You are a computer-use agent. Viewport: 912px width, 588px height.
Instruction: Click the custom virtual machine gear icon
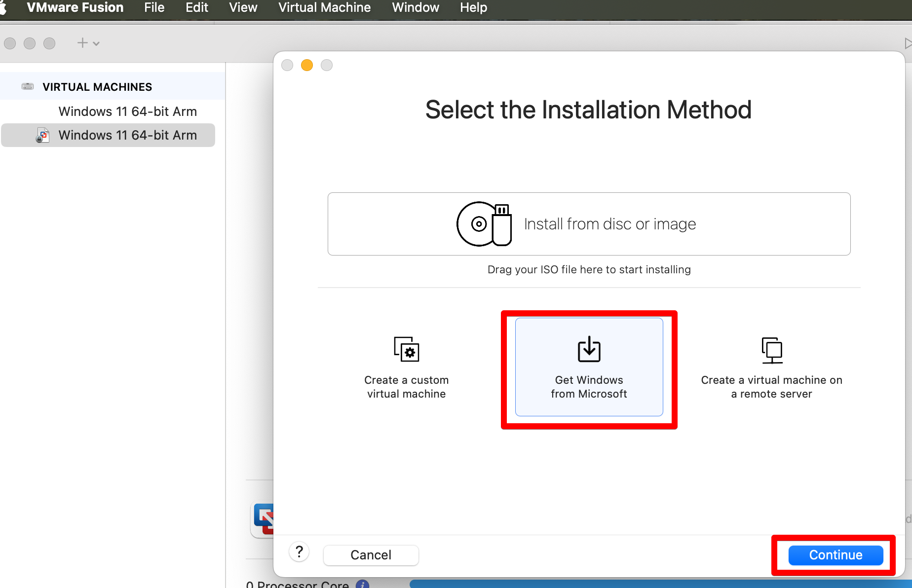click(407, 349)
